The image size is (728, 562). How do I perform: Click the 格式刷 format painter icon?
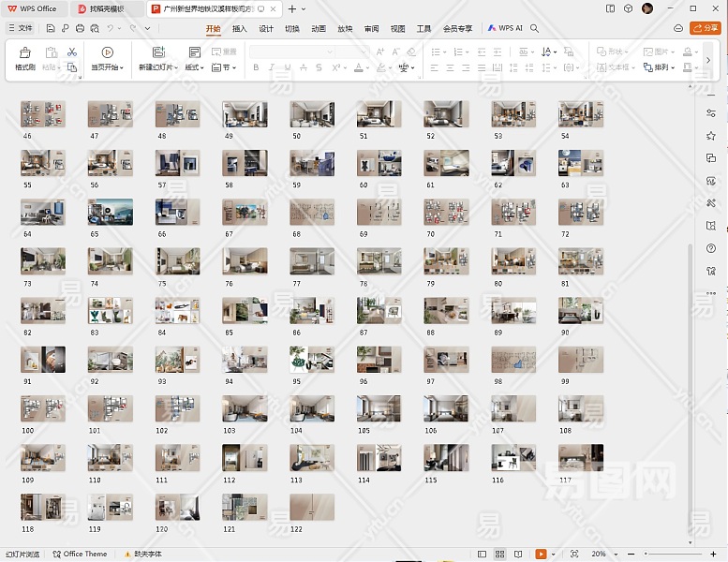coord(25,53)
